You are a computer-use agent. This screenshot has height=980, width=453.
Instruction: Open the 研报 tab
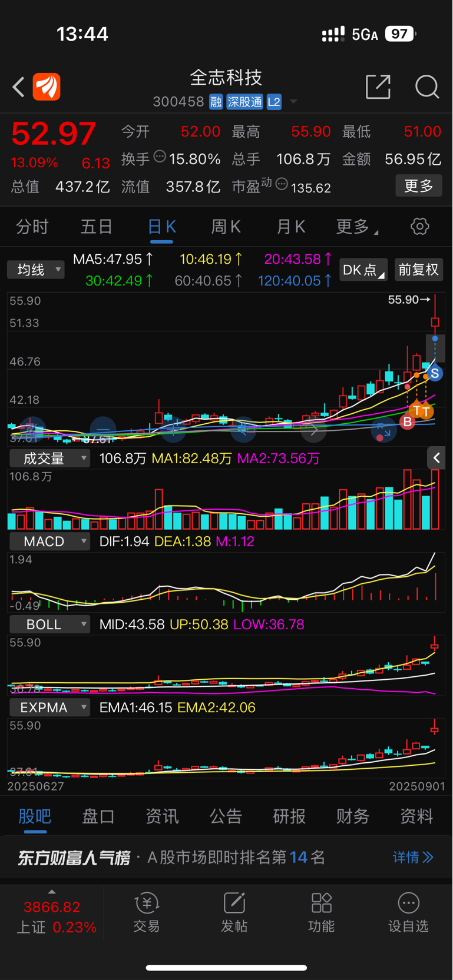pyautogui.click(x=289, y=816)
